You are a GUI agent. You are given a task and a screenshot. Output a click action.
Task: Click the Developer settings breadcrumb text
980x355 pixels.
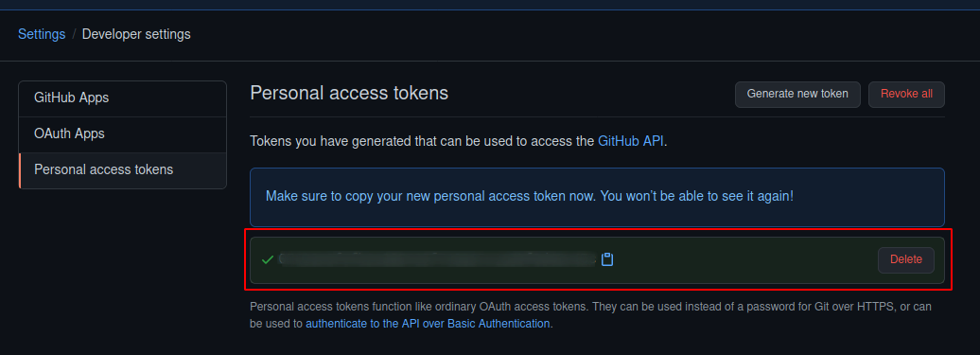[136, 34]
